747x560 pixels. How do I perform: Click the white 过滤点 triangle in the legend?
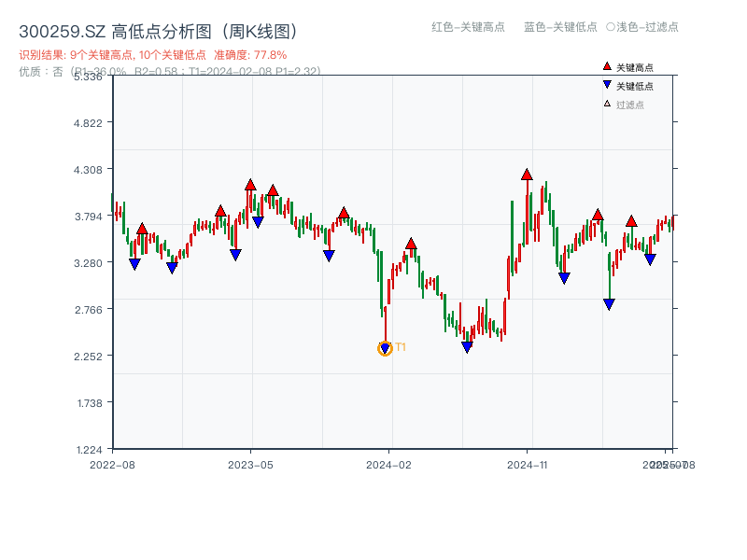click(607, 104)
